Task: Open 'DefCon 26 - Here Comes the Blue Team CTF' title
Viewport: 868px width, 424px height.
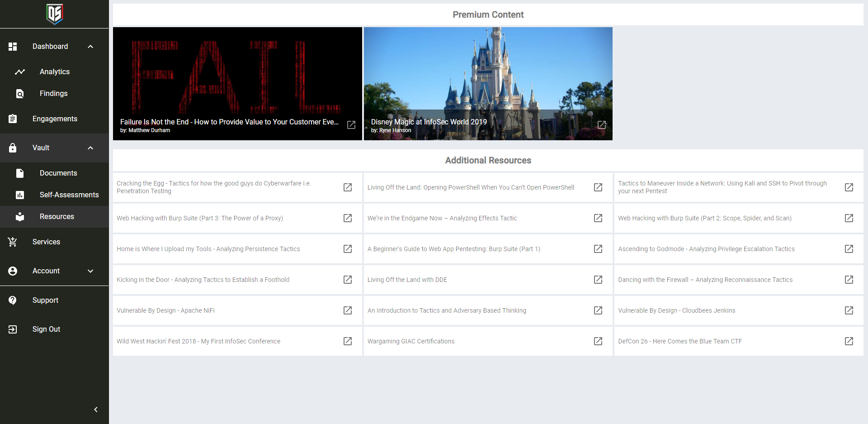Action: [680, 341]
